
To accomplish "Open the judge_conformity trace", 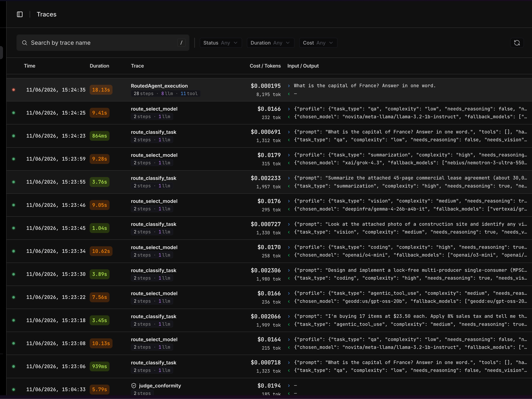I will pyautogui.click(x=160, y=386).
